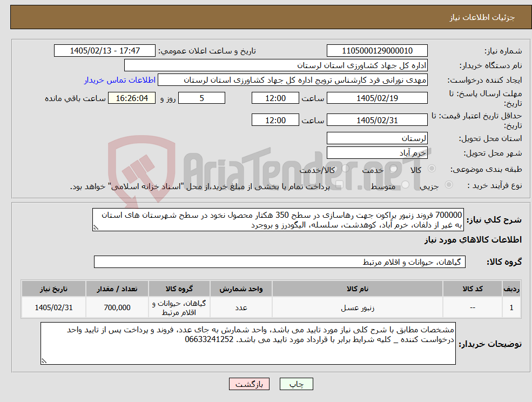Click the buyer notes text area
The image size is (532, 402).
[x=248, y=343]
